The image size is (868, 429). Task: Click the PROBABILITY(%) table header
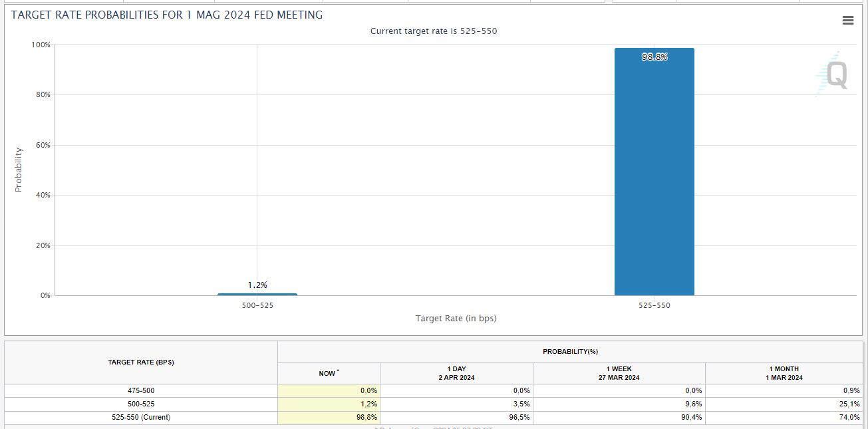click(570, 352)
